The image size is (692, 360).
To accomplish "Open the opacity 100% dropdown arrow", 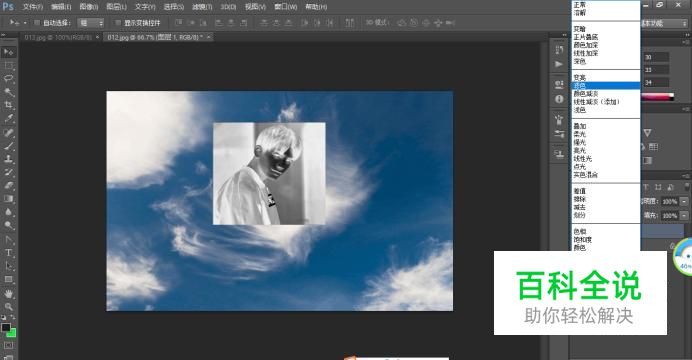I will (x=684, y=201).
